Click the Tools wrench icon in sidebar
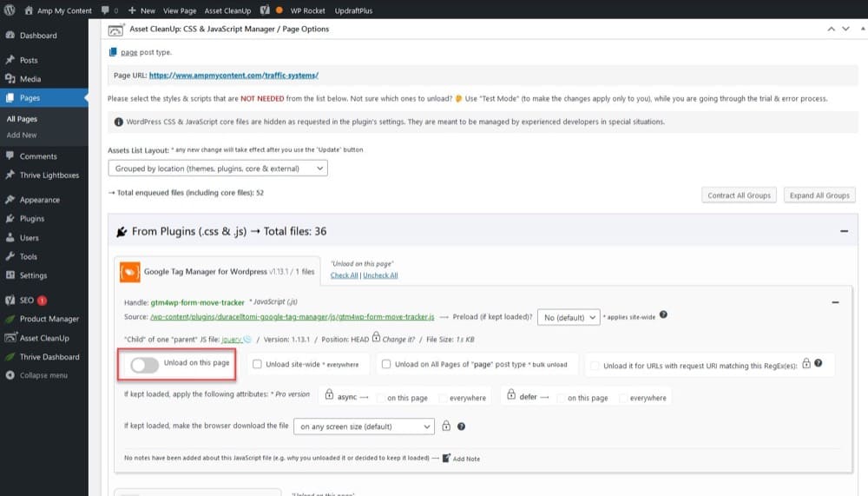This screenshot has height=496, width=868. pyautogui.click(x=10, y=256)
